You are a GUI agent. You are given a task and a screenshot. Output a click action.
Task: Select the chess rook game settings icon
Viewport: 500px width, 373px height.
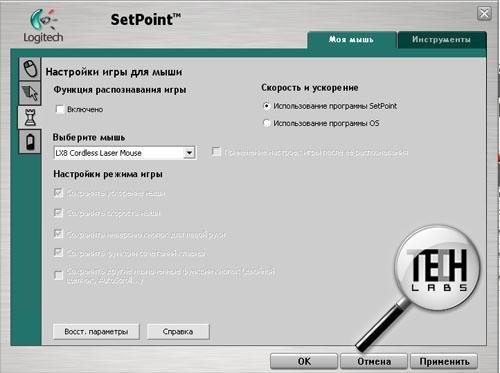coord(30,117)
